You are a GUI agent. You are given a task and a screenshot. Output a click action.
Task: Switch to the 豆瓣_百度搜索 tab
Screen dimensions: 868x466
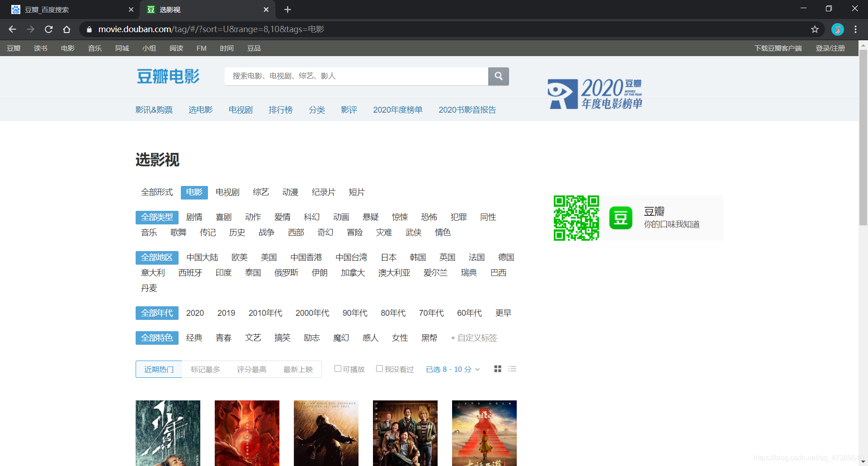coord(70,10)
